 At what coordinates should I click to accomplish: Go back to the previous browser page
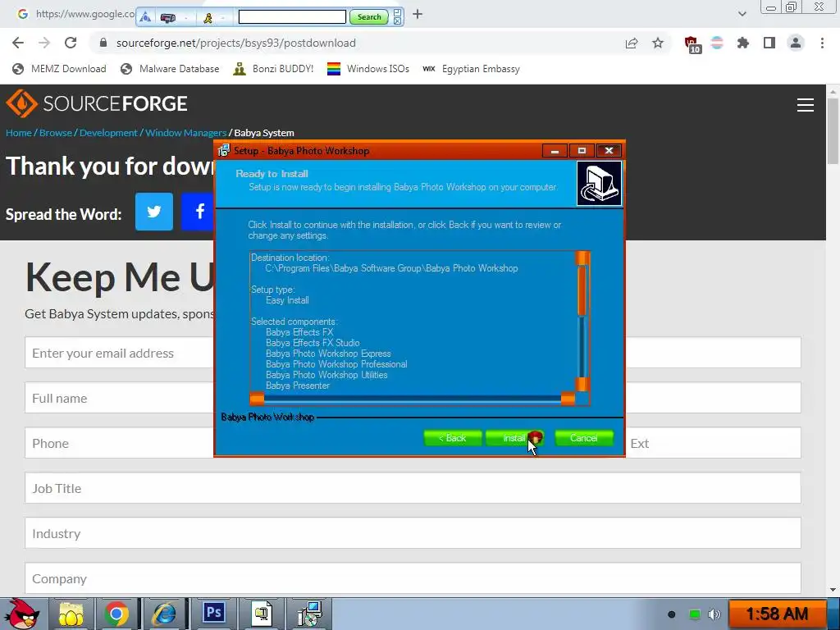(18, 43)
